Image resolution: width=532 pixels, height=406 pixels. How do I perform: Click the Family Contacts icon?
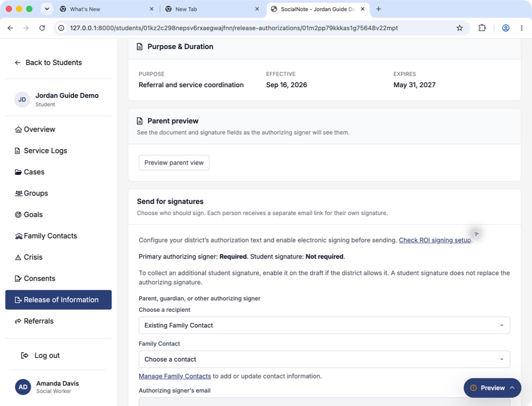pos(18,236)
